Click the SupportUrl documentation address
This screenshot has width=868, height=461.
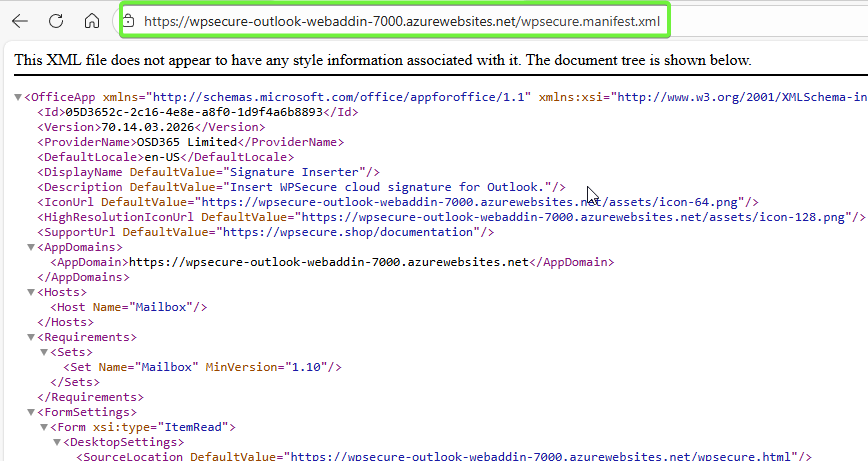[348, 232]
